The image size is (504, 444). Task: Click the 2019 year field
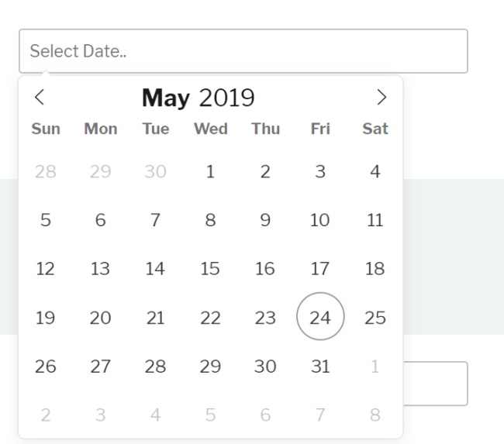tap(226, 98)
